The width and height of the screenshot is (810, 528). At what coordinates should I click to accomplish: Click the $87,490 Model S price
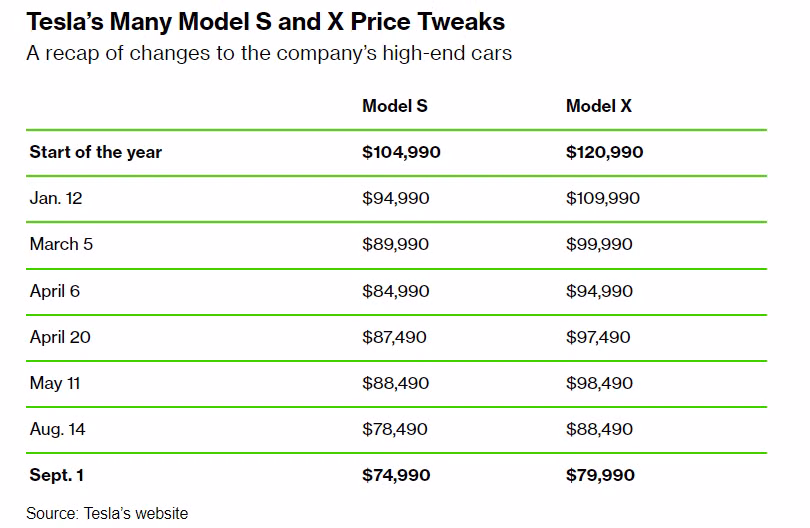[395, 337]
